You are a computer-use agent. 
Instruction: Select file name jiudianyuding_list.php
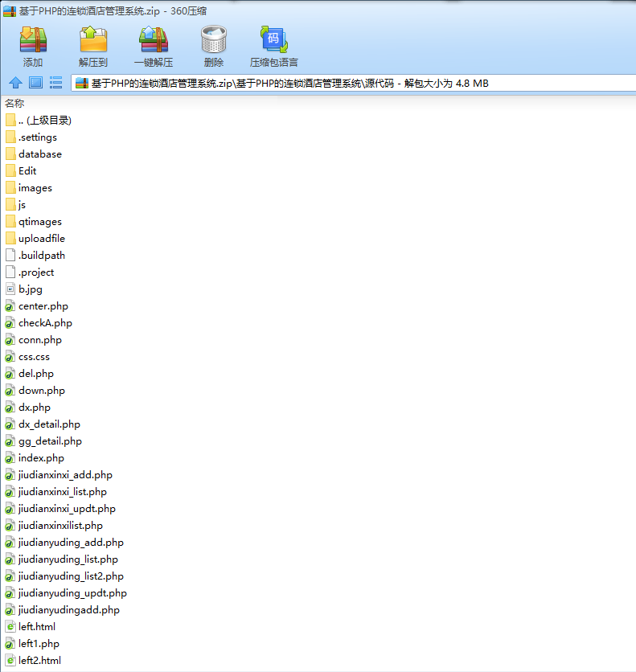click(x=68, y=559)
